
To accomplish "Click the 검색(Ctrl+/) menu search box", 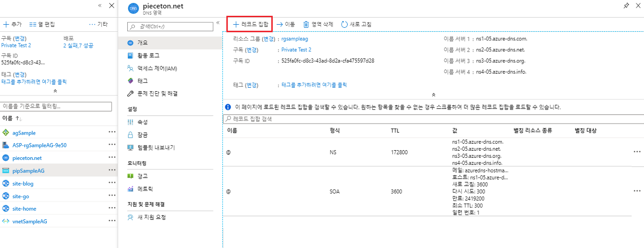I will coord(170,26).
